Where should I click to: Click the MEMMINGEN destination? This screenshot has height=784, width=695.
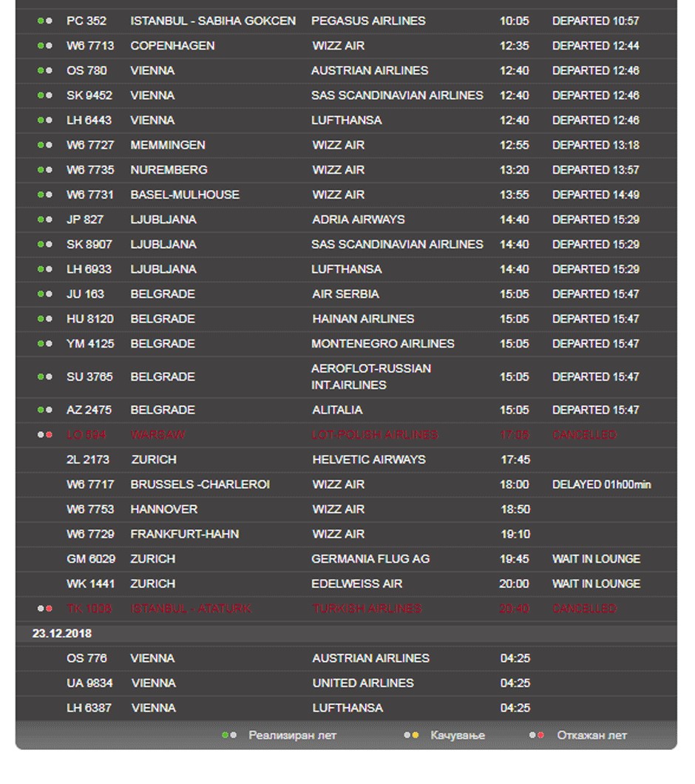168,145
